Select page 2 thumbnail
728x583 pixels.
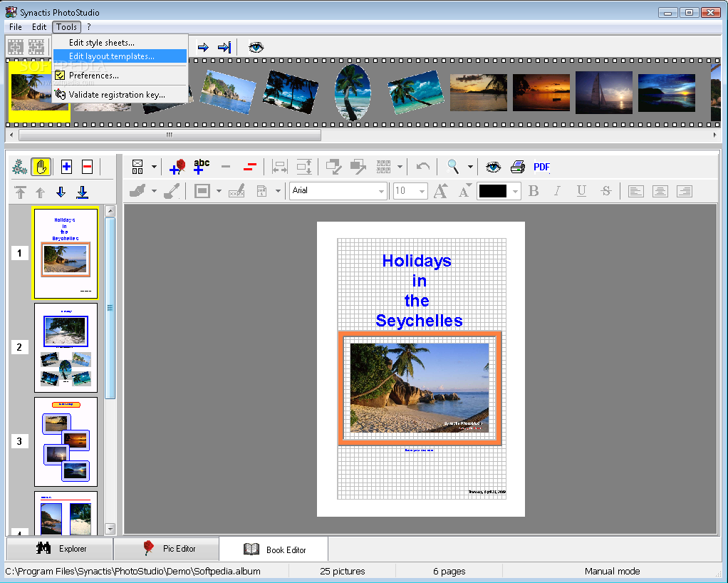[x=66, y=348]
